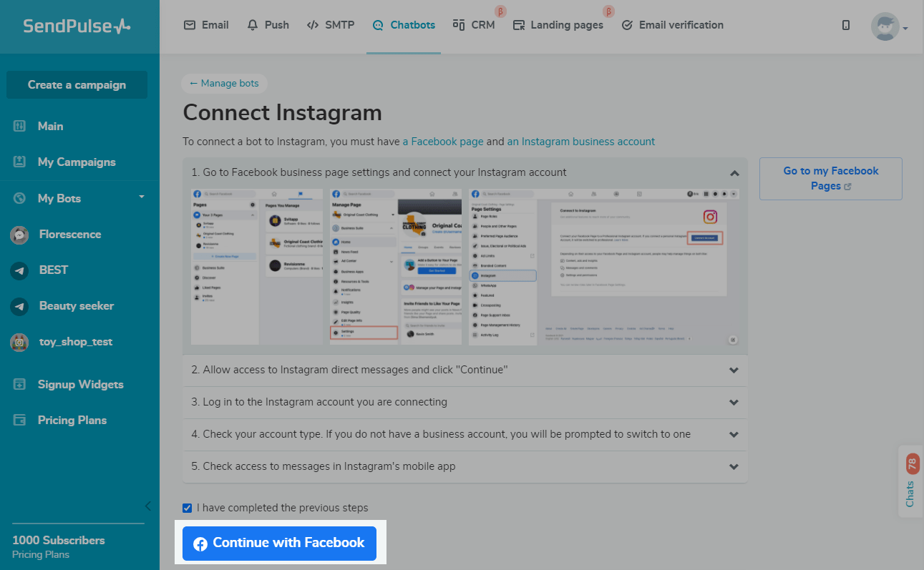Click the toy_shop_test Instagram avatar
This screenshot has width=924, height=570.
[x=19, y=342]
